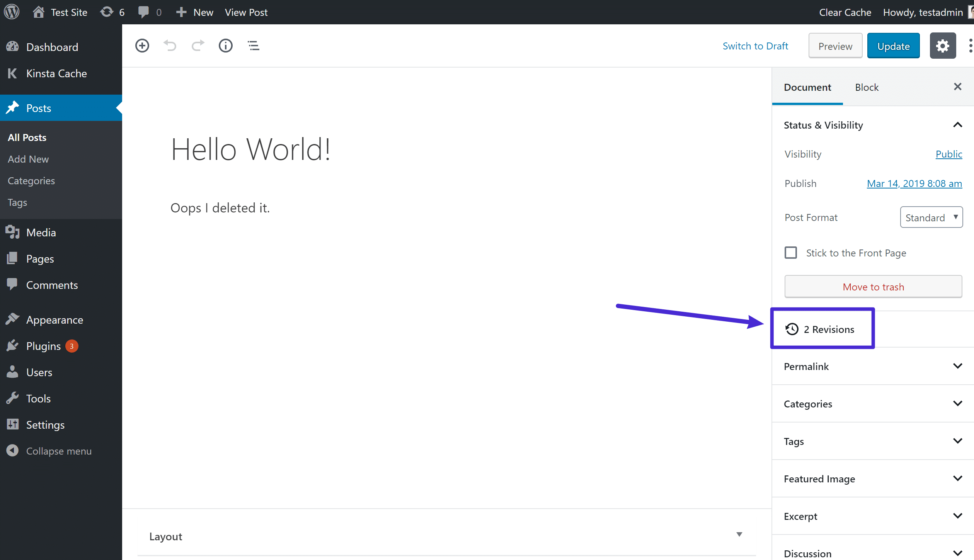Viewport: 974px width, 560px height.
Task: Click the post settings gear icon
Action: pyautogui.click(x=943, y=46)
